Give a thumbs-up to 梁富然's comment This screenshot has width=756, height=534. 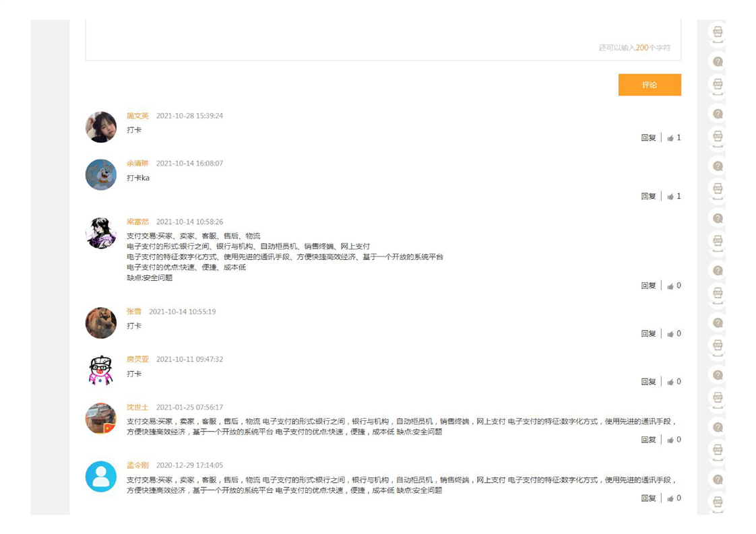coord(670,286)
